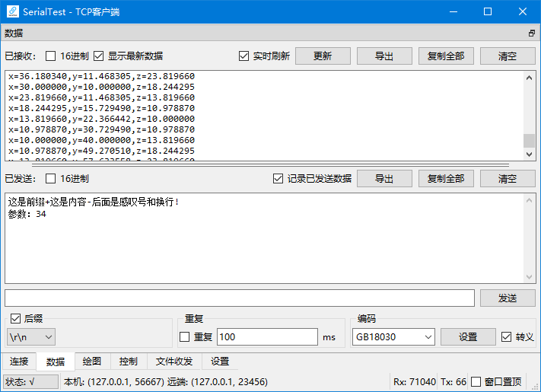Click the 状态: √ status indicator
Screen dimensions: 541x392
(x=30, y=381)
